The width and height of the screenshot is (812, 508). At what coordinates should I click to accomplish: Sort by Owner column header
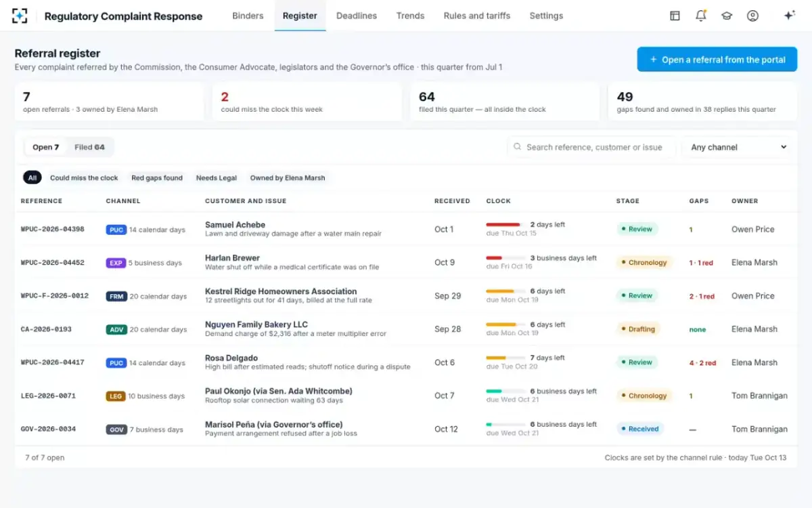pos(744,201)
